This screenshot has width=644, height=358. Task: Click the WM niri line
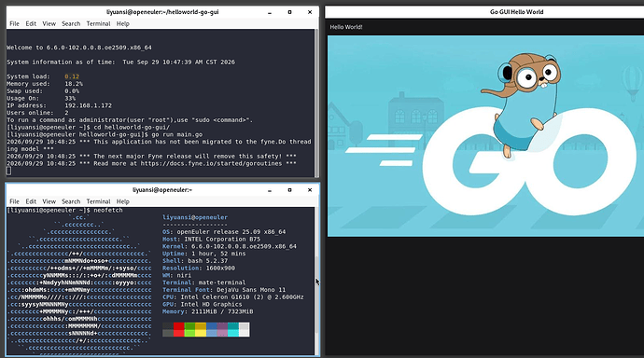[x=176, y=276]
